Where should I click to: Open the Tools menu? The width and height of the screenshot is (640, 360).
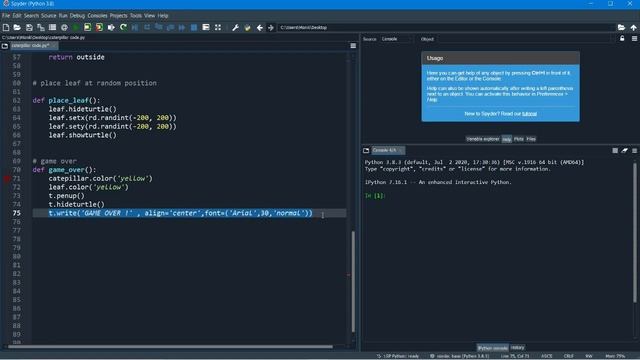tap(136, 16)
